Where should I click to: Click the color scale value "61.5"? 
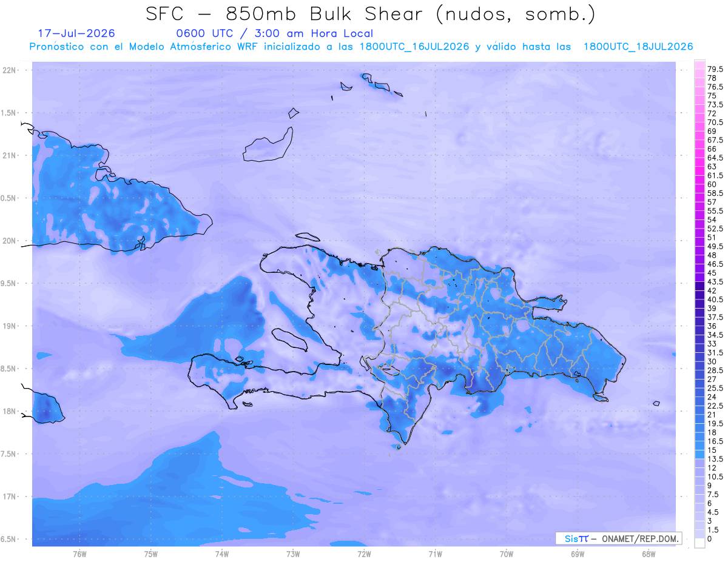click(715, 175)
